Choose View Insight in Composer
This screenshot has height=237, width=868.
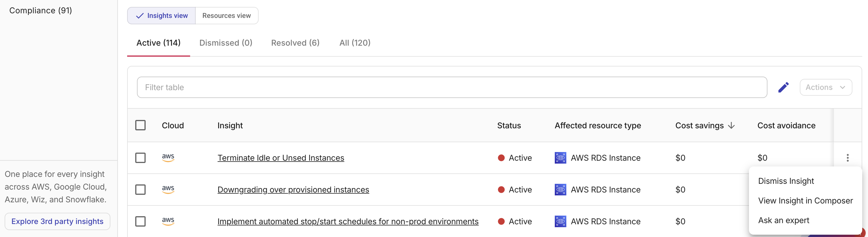click(x=805, y=201)
